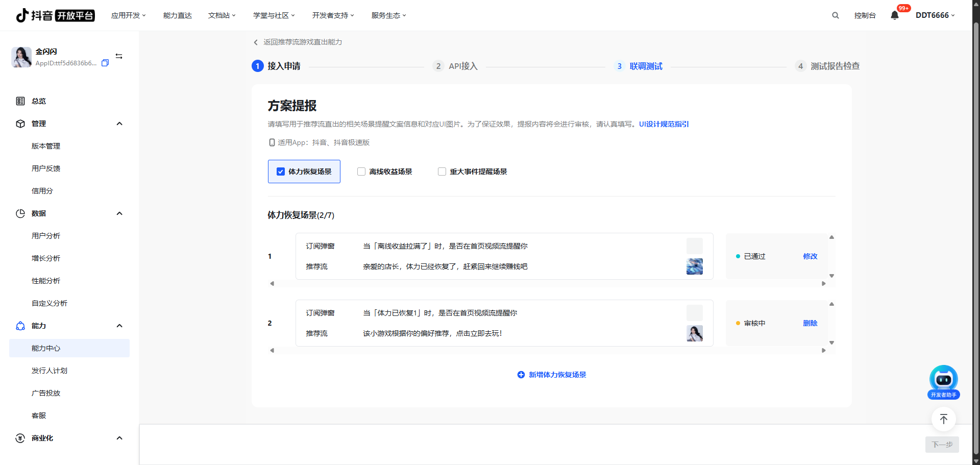Image resolution: width=980 pixels, height=465 pixels.
Task: Click 修改 for the approved scene
Action: tap(810, 256)
